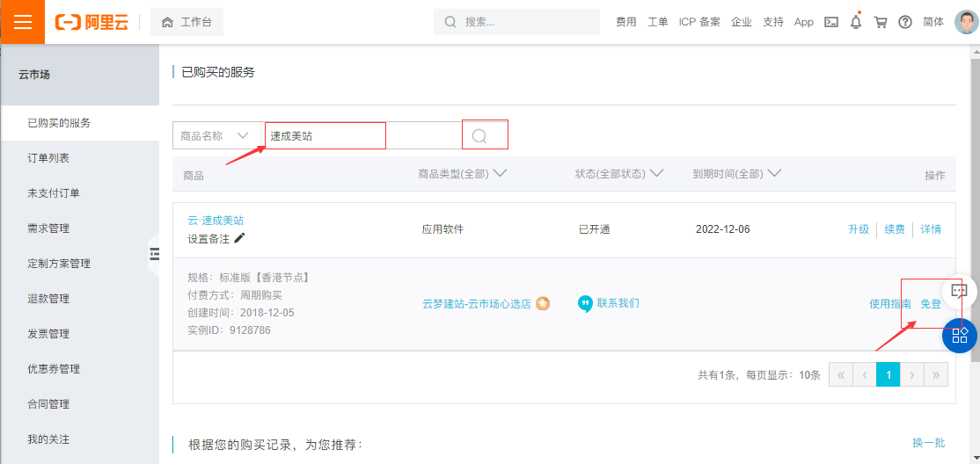This screenshot has width=980, height=464.
Task: Click 续费 for 云·速成美站
Action: (x=895, y=229)
